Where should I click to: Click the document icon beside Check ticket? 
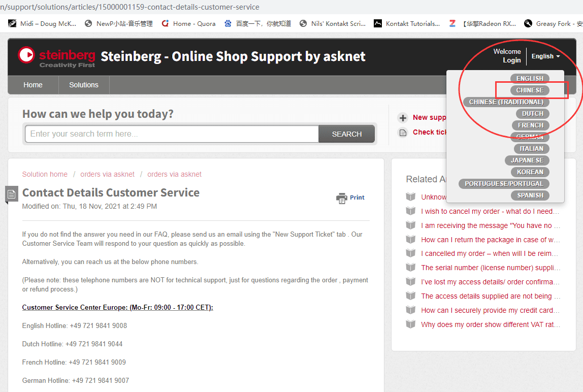pos(403,133)
